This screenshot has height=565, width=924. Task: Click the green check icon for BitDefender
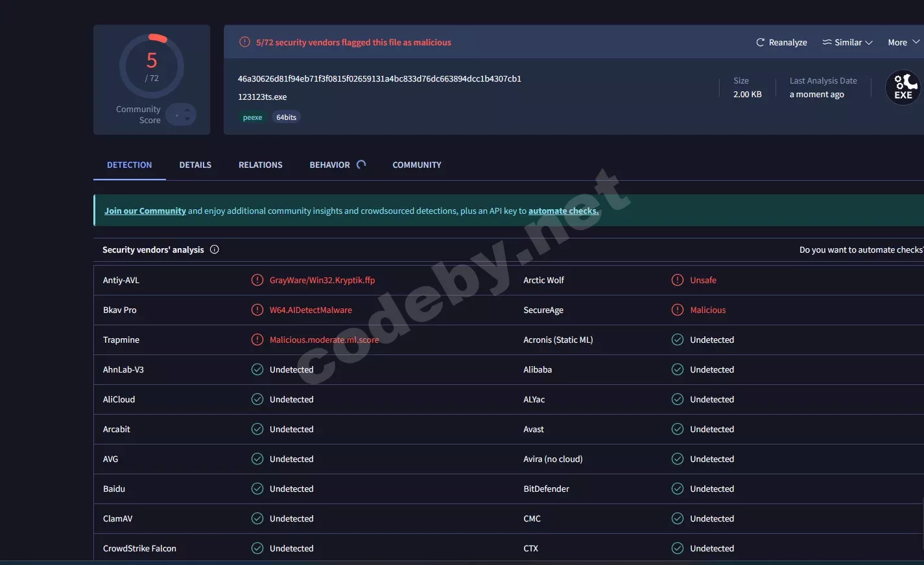click(678, 489)
